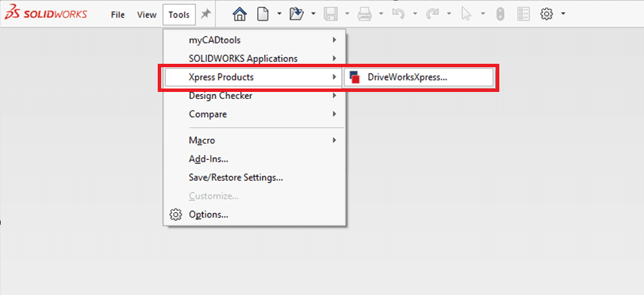Open Options at bottom of Tools menu
This screenshot has width=644, height=295.
(208, 215)
